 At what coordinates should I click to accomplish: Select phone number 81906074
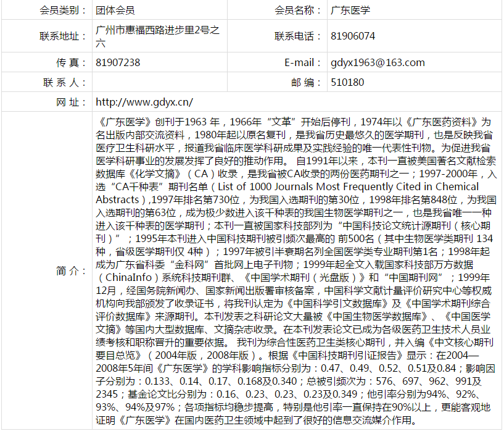pos(353,36)
